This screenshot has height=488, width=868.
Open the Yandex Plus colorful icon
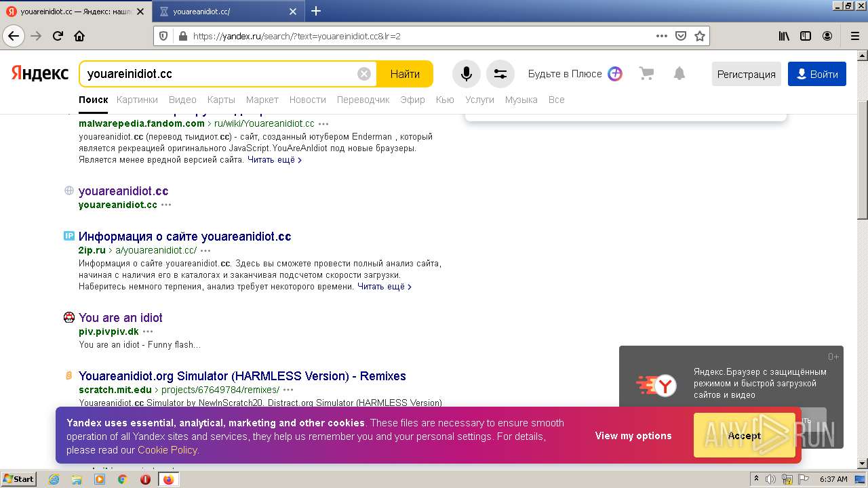click(615, 74)
